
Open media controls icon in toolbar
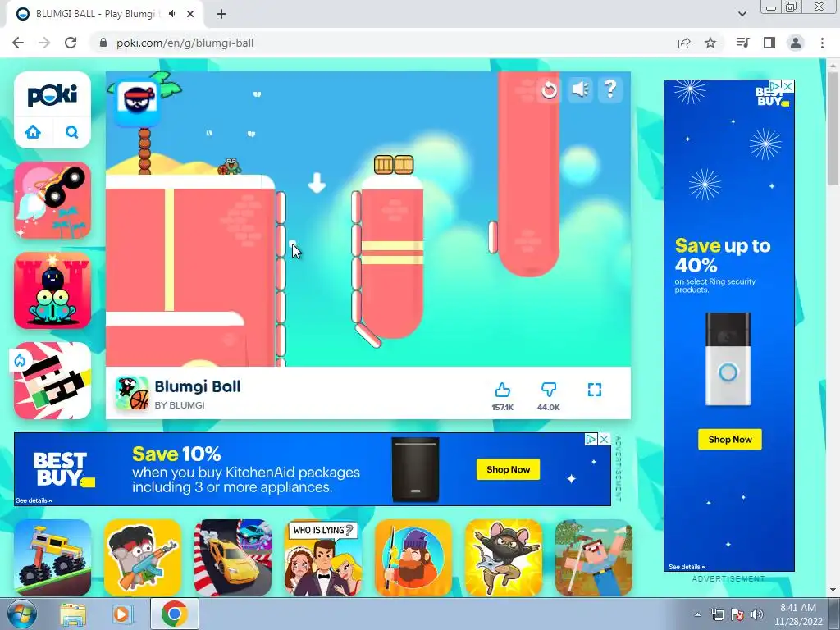[742, 43]
